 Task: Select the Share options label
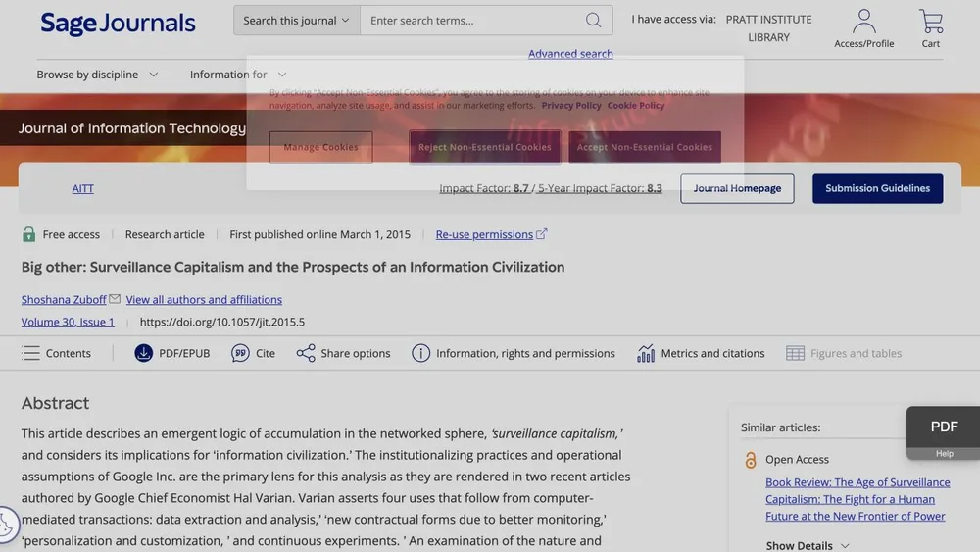(x=356, y=353)
